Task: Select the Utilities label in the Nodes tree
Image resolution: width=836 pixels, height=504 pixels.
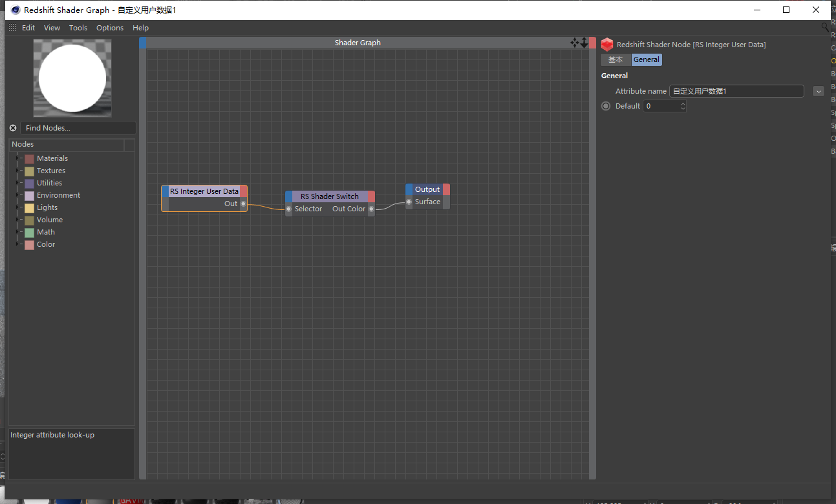Action: coord(50,183)
